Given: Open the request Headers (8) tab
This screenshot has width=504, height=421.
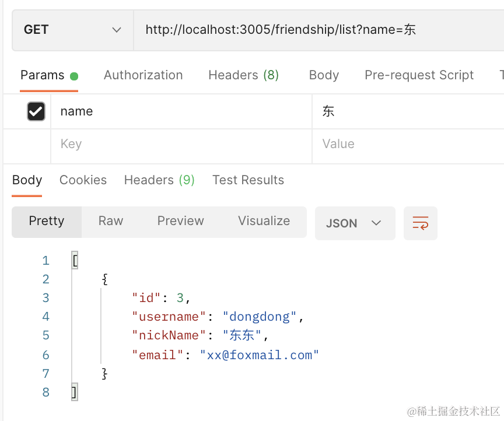Looking at the screenshot, I should coord(243,75).
